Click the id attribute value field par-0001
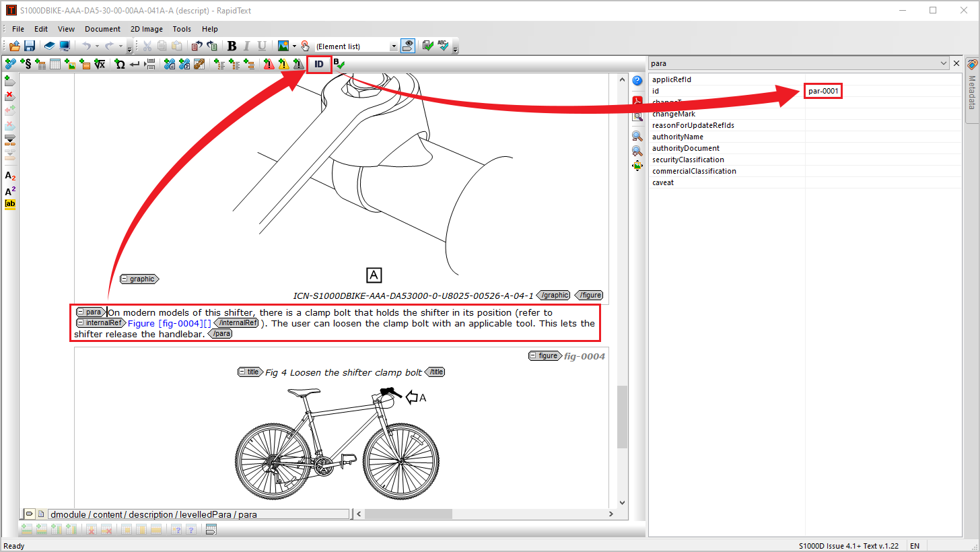The image size is (980, 552). coord(823,91)
